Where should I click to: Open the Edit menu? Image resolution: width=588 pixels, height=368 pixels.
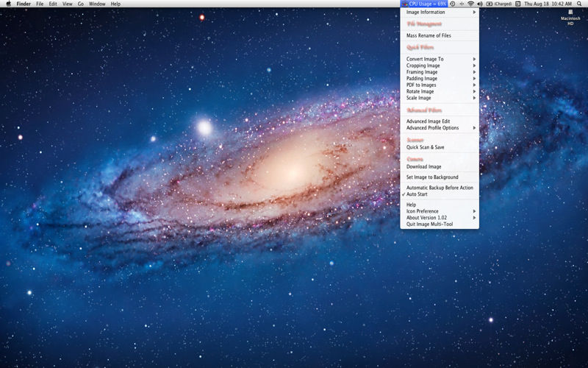tap(53, 4)
